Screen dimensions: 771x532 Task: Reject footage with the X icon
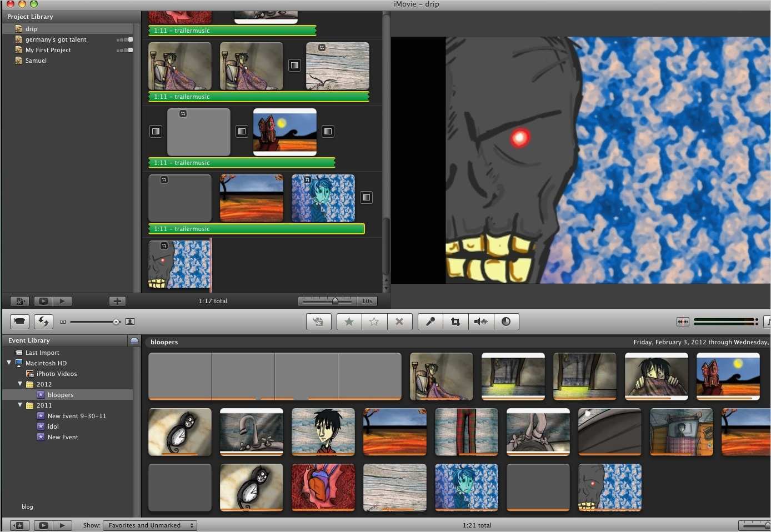click(x=399, y=321)
